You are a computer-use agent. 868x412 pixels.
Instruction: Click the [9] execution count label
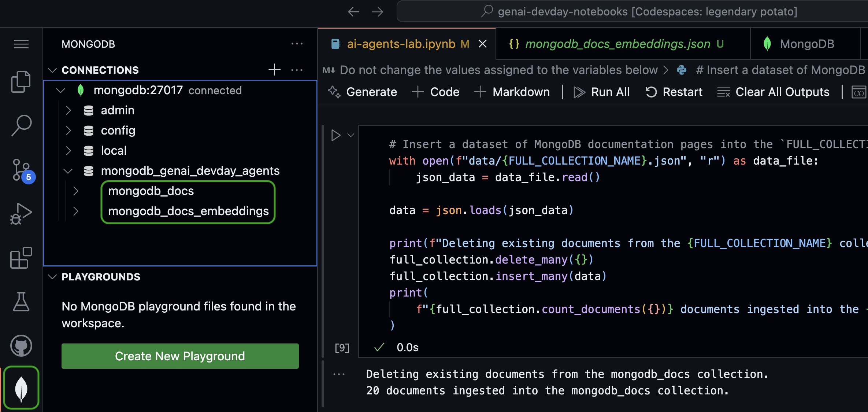tap(342, 347)
